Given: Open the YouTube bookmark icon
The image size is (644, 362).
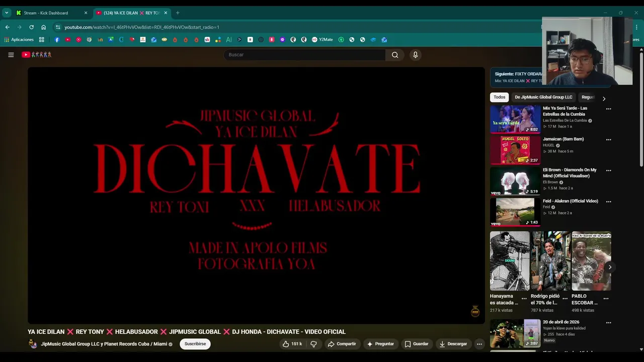Looking at the screenshot, I should point(67,40).
